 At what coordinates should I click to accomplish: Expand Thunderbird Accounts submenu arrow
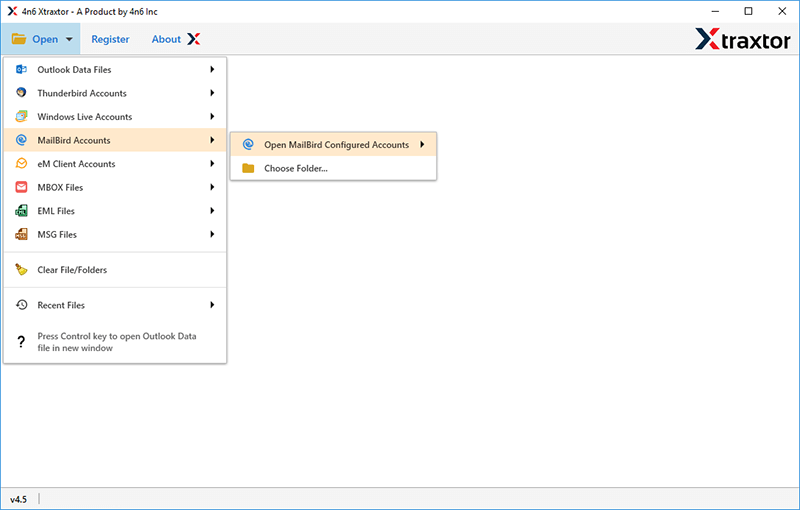[x=212, y=93]
